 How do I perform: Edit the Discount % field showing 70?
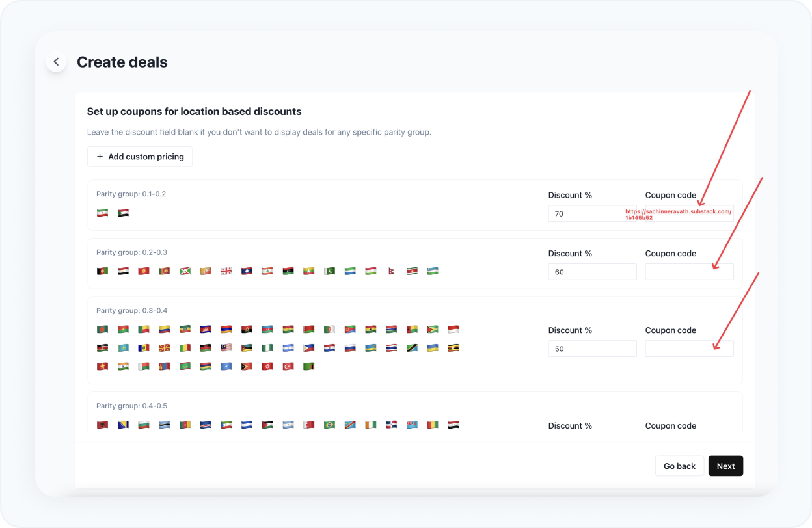[x=592, y=213]
